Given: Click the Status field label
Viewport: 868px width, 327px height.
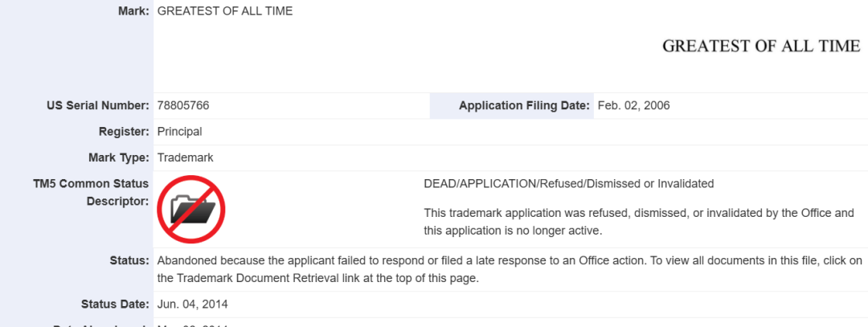Looking at the screenshot, I should tap(129, 260).
